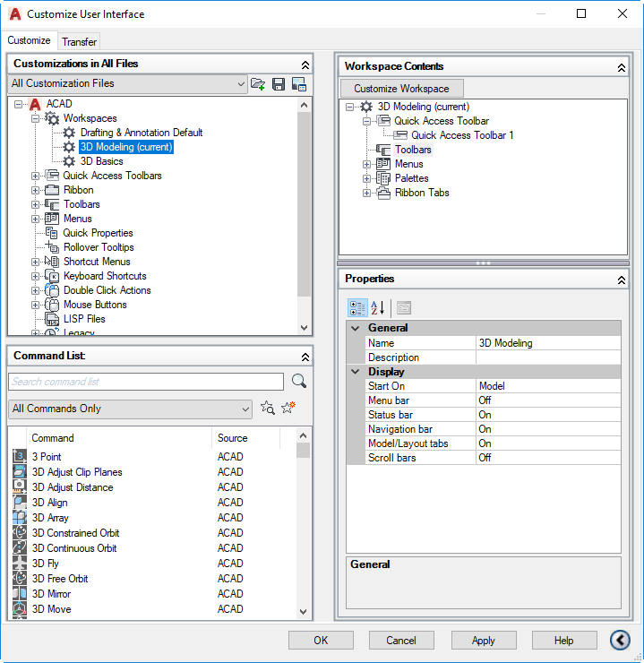Click the Help button
The height and width of the screenshot is (663, 644).
(x=564, y=641)
